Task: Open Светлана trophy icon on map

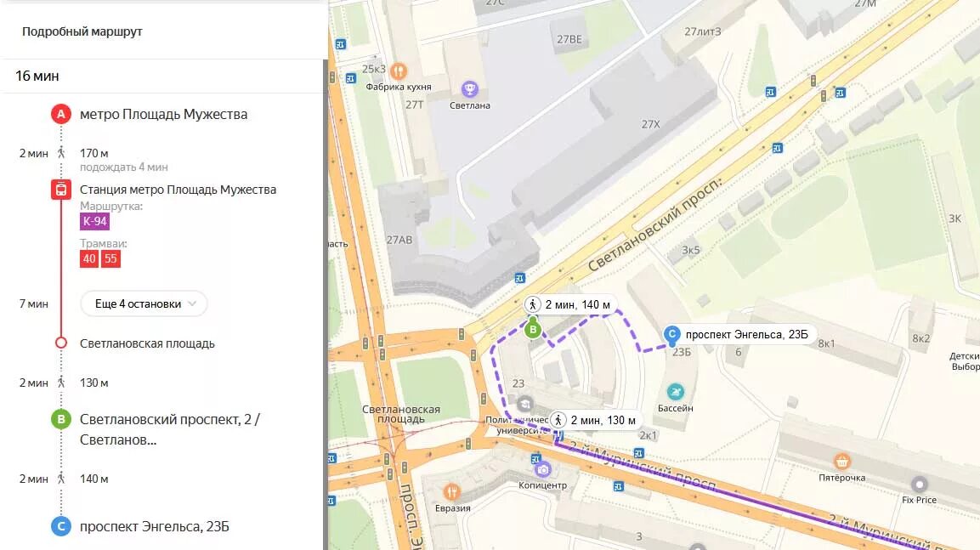Action: [x=470, y=89]
